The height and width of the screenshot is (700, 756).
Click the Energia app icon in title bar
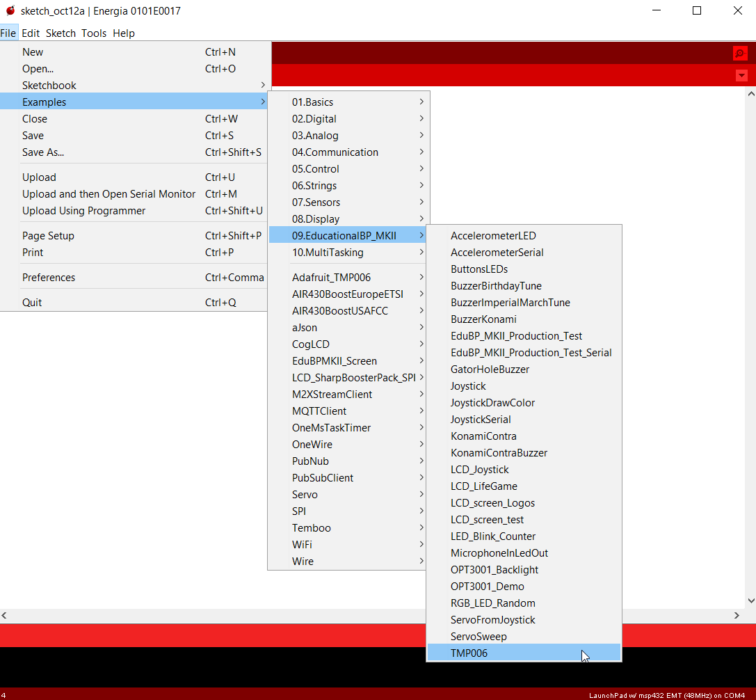click(10, 10)
